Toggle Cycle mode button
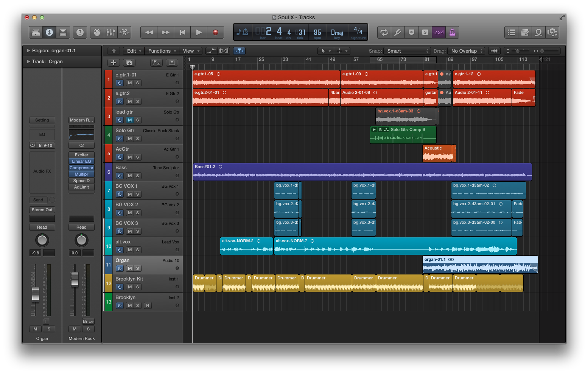 (x=384, y=33)
